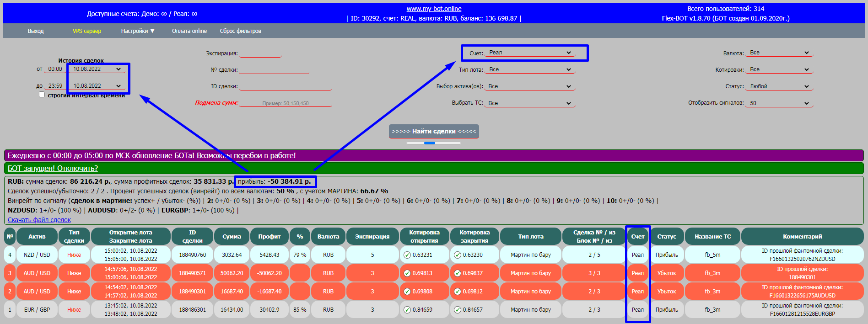
Task: Click the progress bar under 'Найти сделки'
Action: tap(434, 143)
